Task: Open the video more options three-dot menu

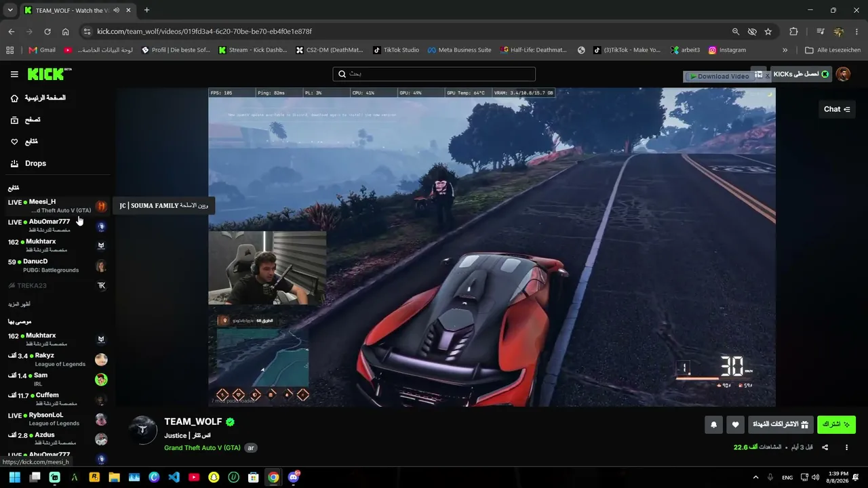Action: click(x=846, y=447)
